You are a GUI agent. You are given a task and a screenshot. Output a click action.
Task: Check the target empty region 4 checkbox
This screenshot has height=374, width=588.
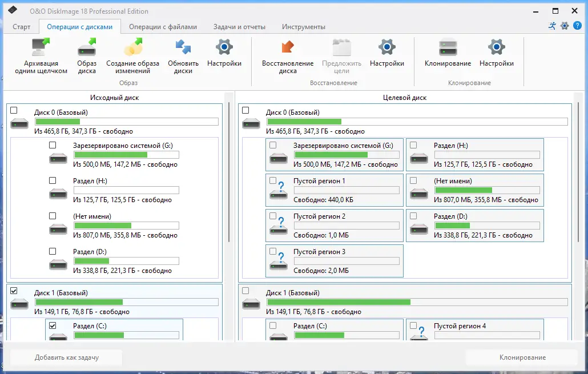click(413, 325)
